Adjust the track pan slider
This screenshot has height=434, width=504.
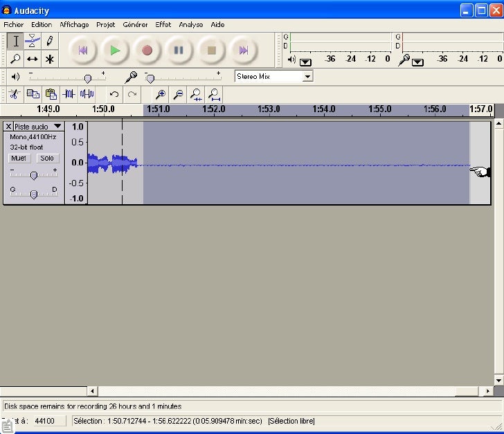[33, 194]
